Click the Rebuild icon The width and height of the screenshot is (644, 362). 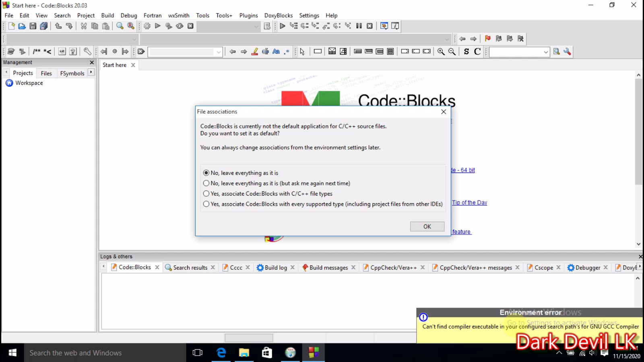pos(180,26)
